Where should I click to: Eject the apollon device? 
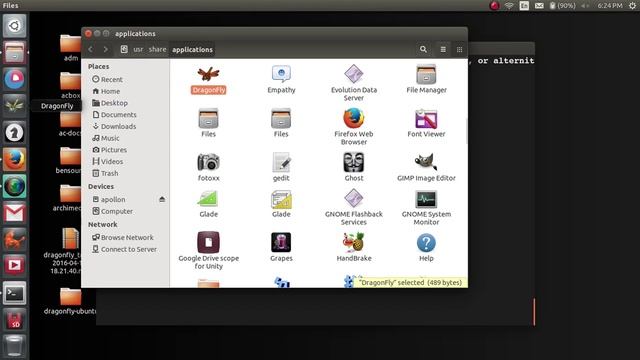pos(162,199)
